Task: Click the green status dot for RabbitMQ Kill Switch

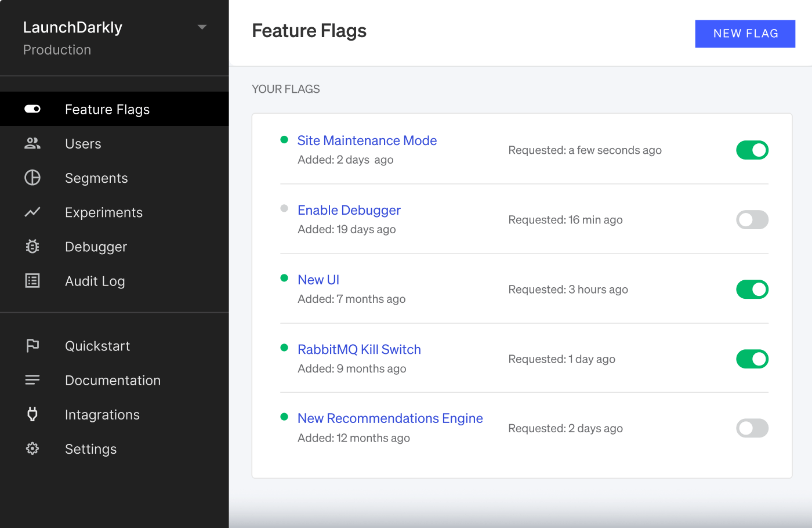Action: 284,348
